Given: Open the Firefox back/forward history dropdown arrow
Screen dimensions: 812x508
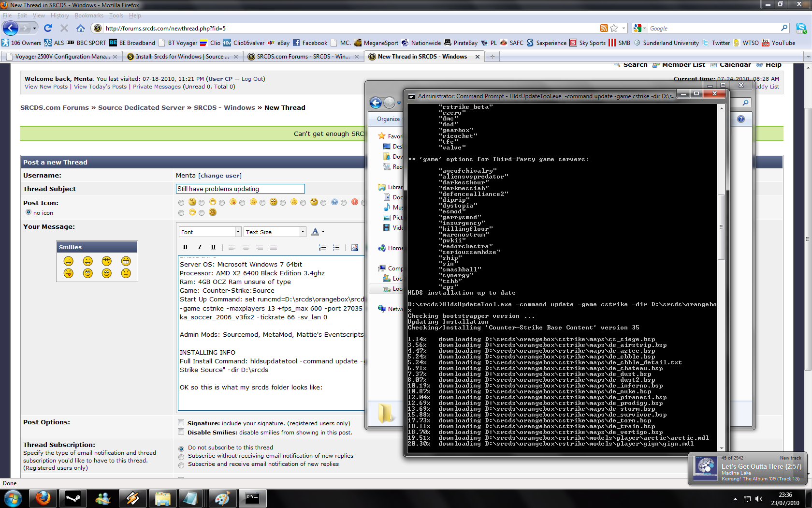Looking at the screenshot, I should point(34,28).
